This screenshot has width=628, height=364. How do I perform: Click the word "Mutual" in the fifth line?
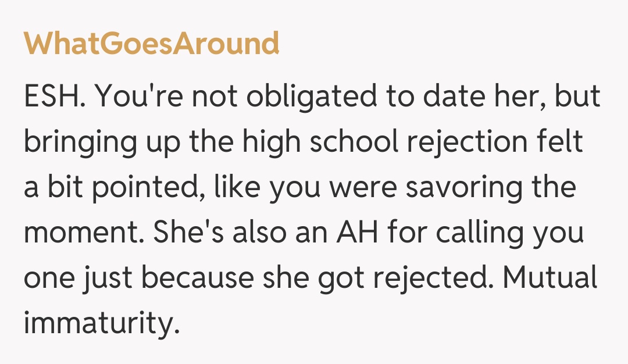tap(549, 279)
